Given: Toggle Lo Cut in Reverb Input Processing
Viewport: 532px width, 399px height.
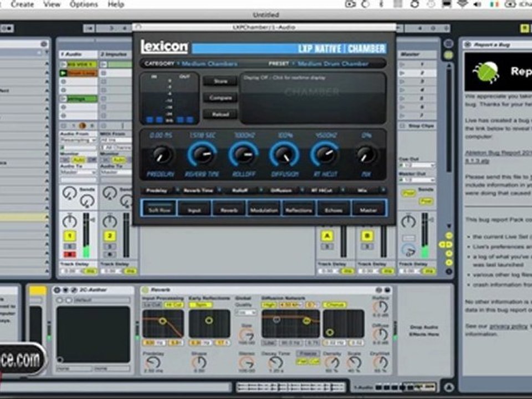Looking at the screenshot, I should [152, 305].
